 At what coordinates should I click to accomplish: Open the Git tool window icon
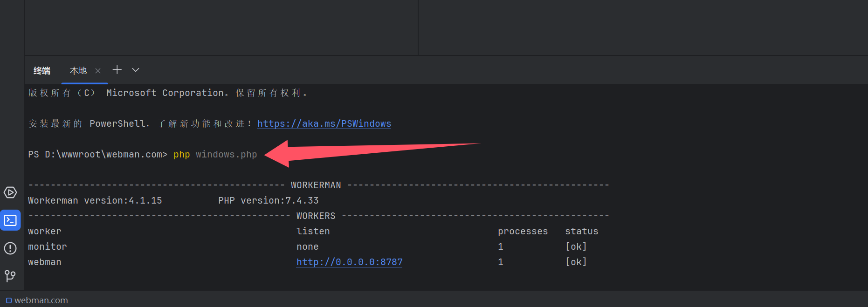pyautogui.click(x=10, y=276)
